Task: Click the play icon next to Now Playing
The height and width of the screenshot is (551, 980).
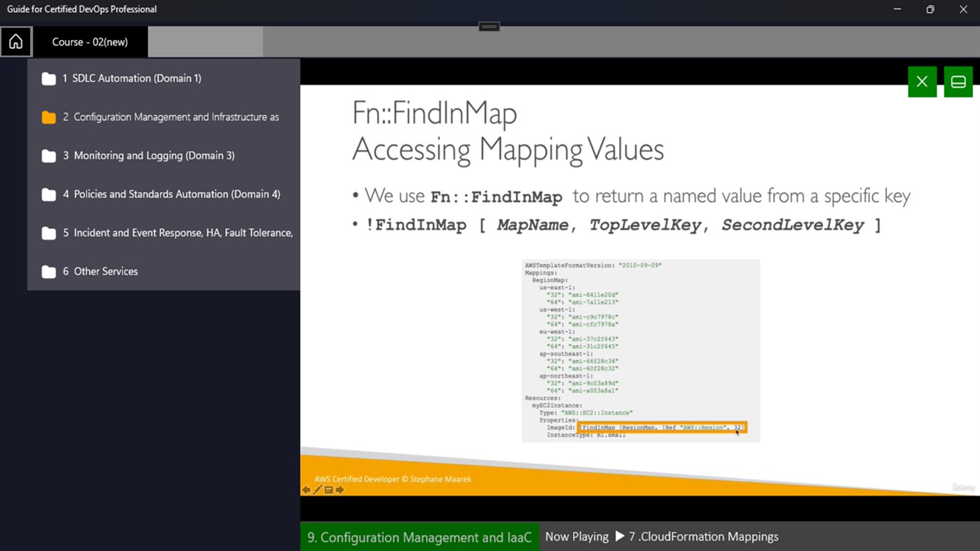Action: (619, 536)
